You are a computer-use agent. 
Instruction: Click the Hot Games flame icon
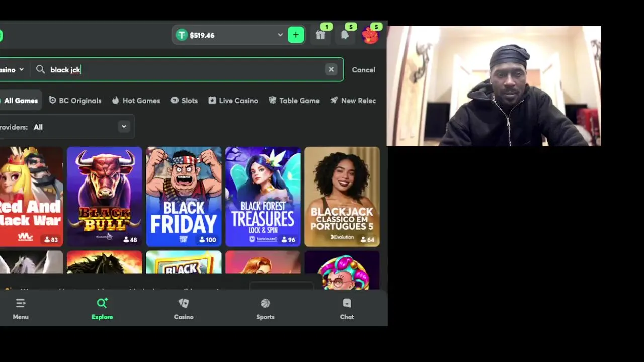point(116,100)
